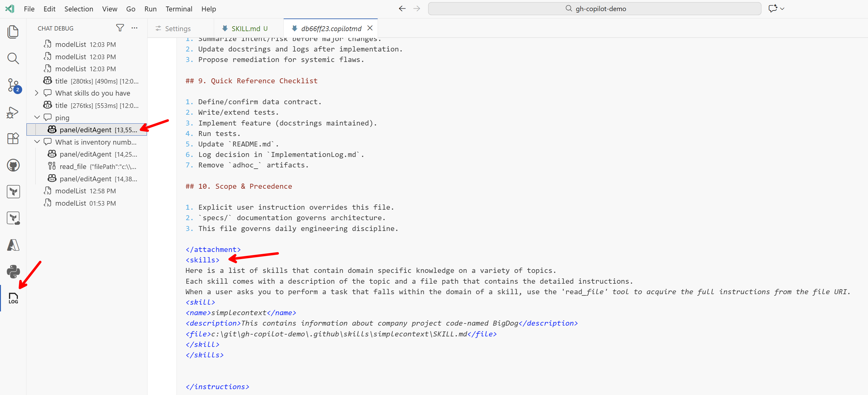Open Source Control with 2 changes badge
This screenshot has height=395, width=868.
tap(13, 85)
